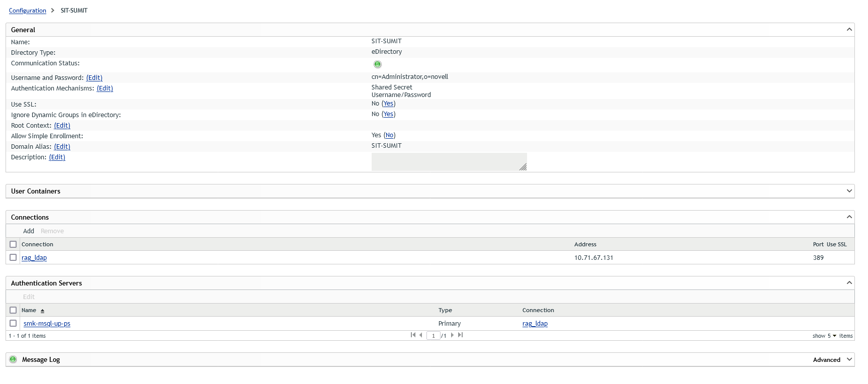Select all connections with header checkbox
Viewport: 868px width, 384px height.
point(13,244)
